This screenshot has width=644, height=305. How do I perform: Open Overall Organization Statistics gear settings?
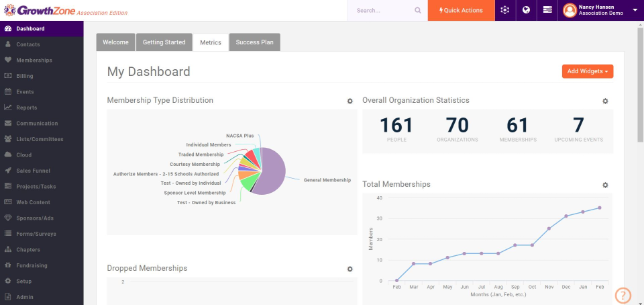[605, 101]
